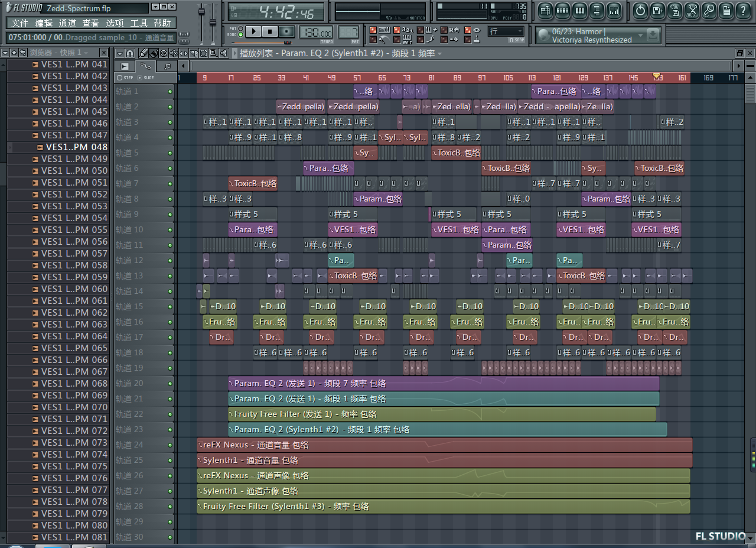Screen dimensions: 756x548
Task: Open the playlist options menu arrow
Action: (120, 53)
